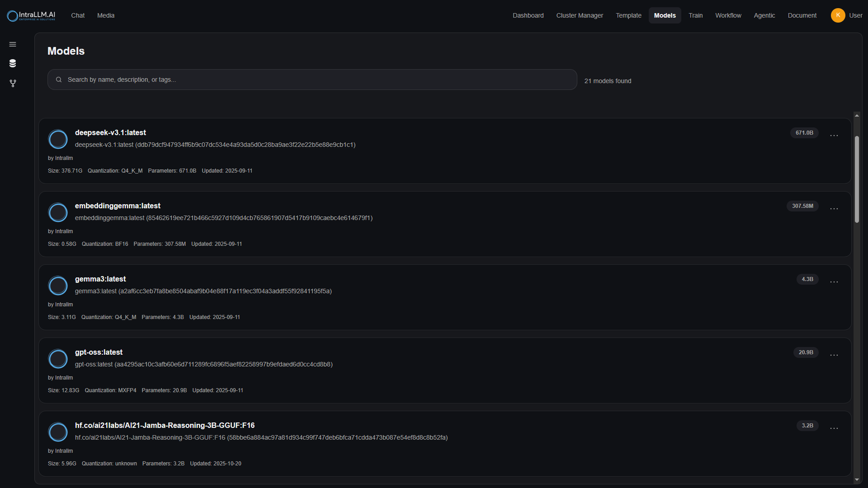
Task: Open the Document tab
Action: tap(802, 15)
